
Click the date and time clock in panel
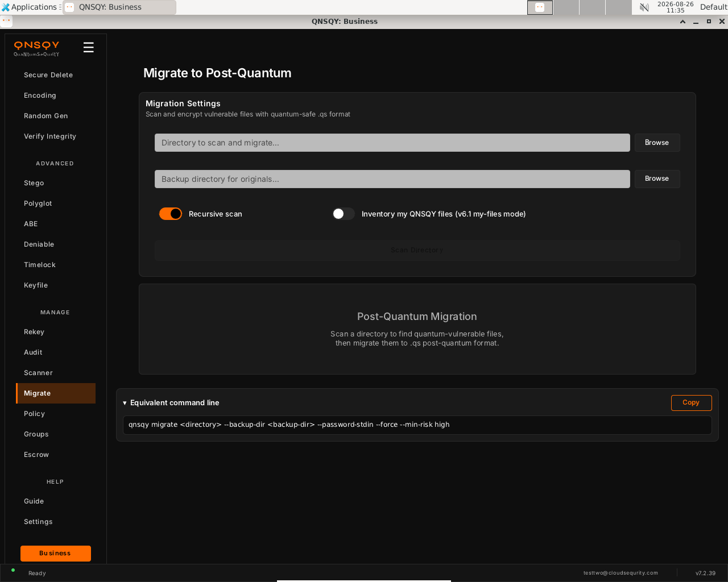(x=675, y=7)
